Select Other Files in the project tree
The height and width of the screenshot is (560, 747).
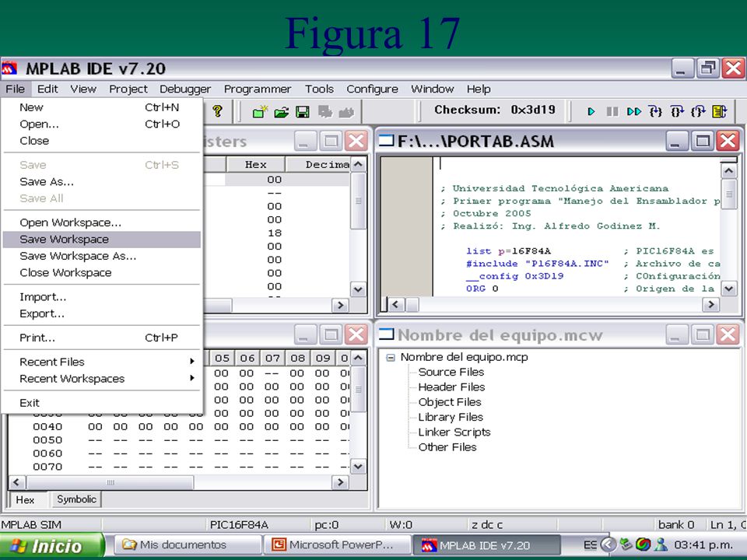pos(447,447)
